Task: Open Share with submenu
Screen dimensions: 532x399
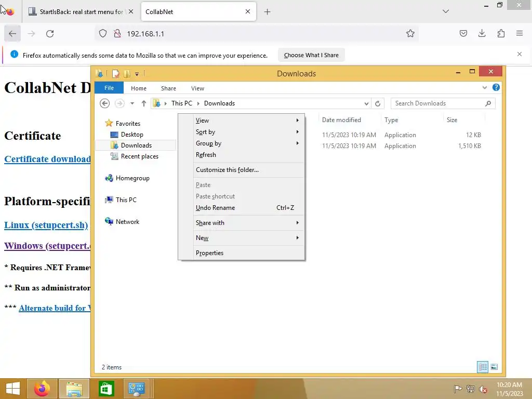Action: (x=241, y=222)
